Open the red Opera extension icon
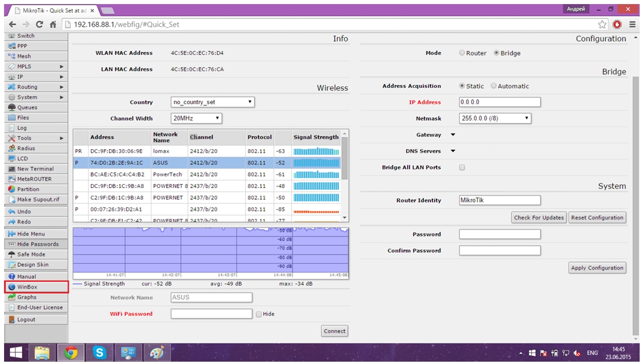 point(617,24)
